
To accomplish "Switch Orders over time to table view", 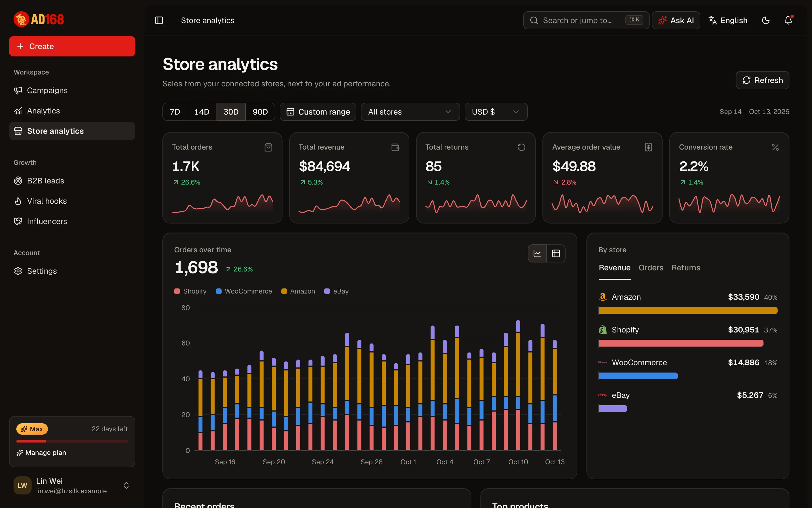I will coord(556,253).
